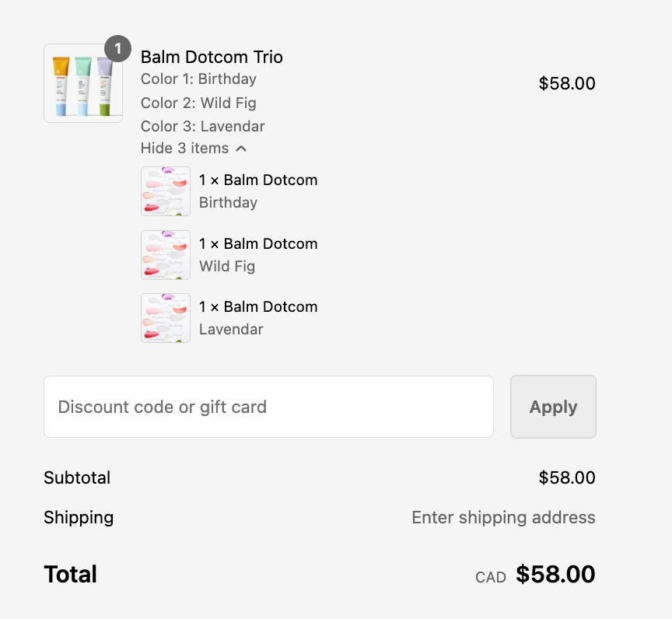Click the quantity badge showing 1
The width and height of the screenshot is (672, 619).
tap(118, 48)
